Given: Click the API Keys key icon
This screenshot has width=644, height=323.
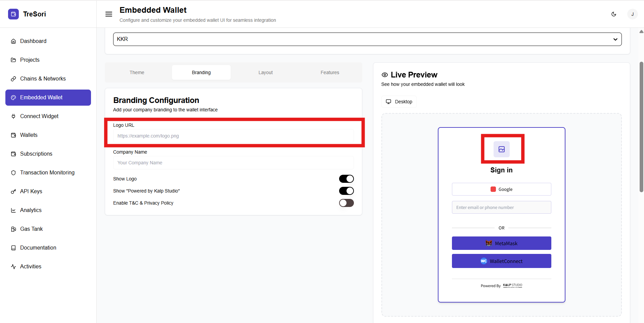Looking at the screenshot, I should point(13,192).
